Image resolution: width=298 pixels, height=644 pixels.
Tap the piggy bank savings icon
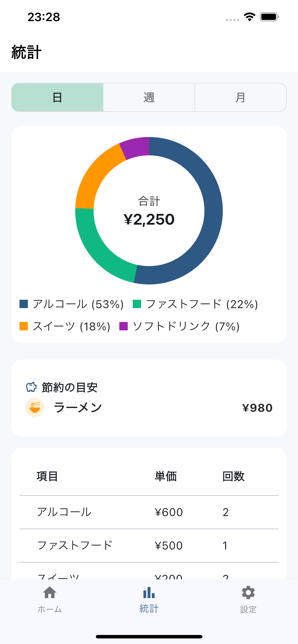tap(32, 387)
